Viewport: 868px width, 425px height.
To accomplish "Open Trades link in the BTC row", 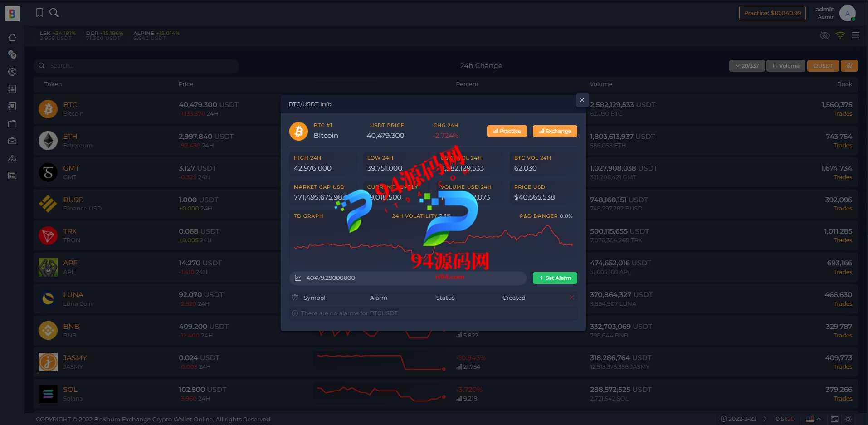I will 843,114.
